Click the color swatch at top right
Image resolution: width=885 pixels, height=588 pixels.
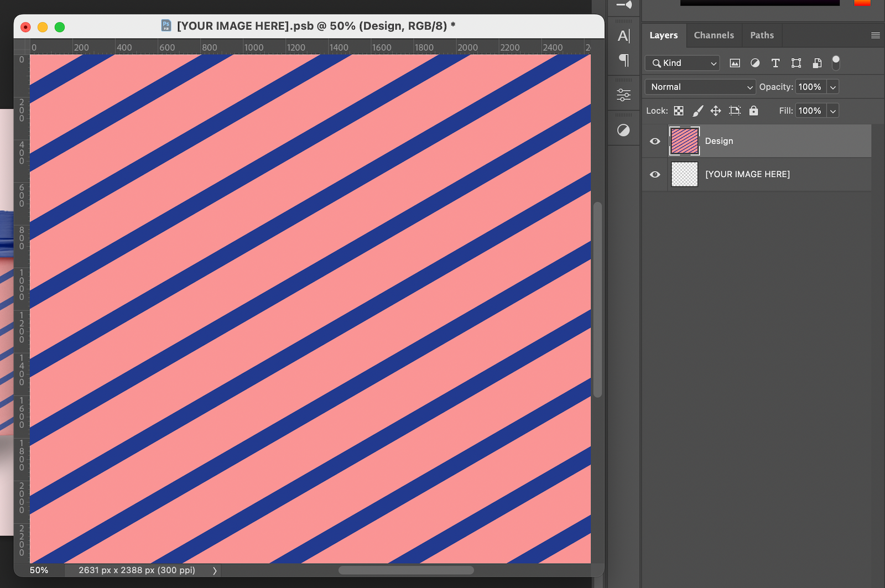click(862, 3)
